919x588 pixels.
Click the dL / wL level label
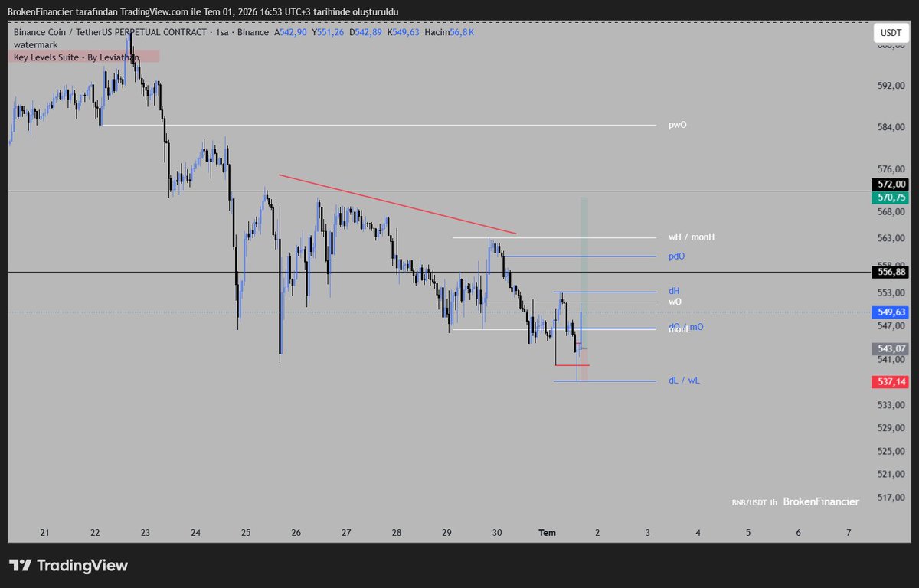[683, 381]
